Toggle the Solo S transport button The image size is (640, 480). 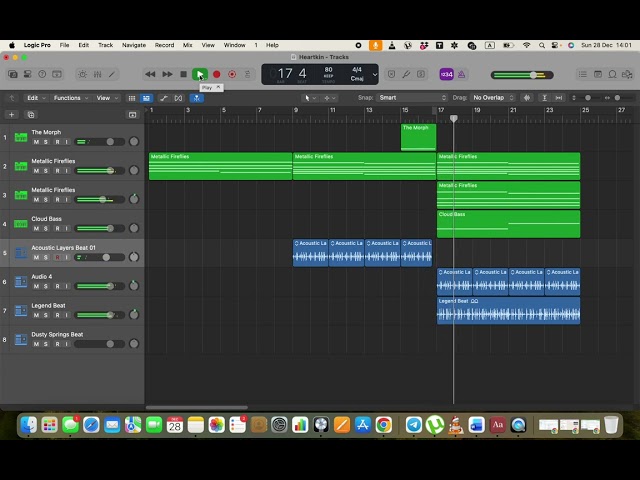coord(421,74)
